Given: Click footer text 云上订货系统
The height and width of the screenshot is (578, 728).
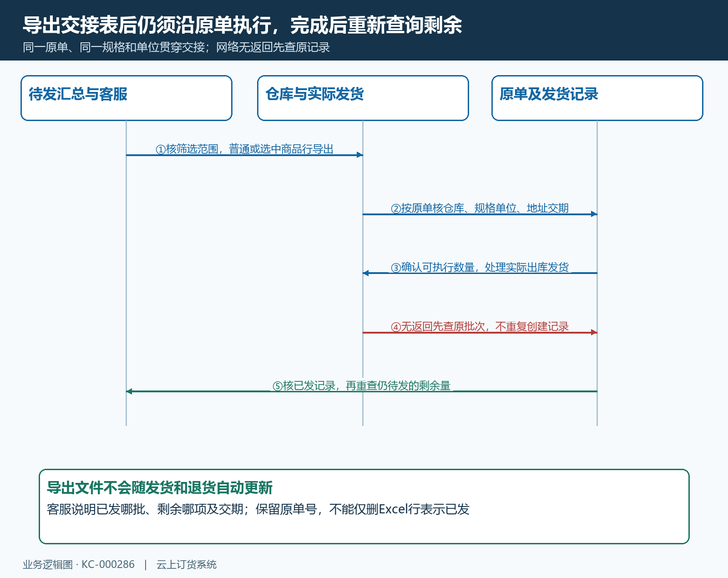Looking at the screenshot, I should (187, 564).
